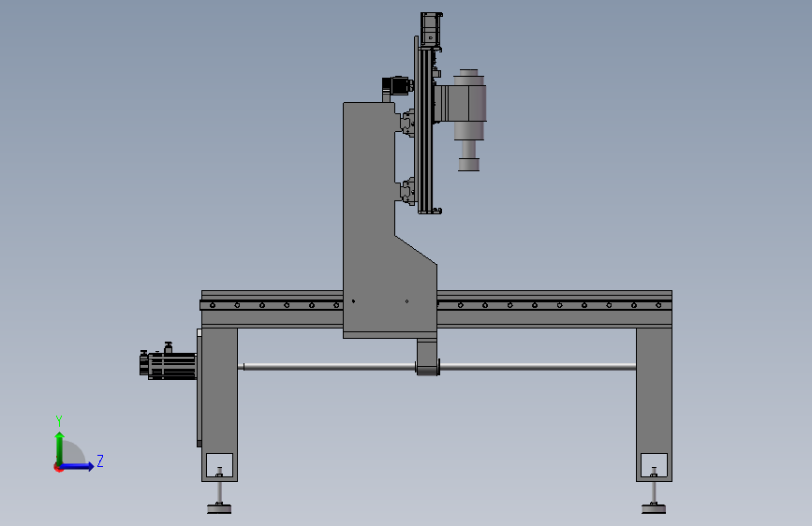Select the motor mounting plate on the left leg
Viewport: 812px width, 526px height.
point(199,387)
